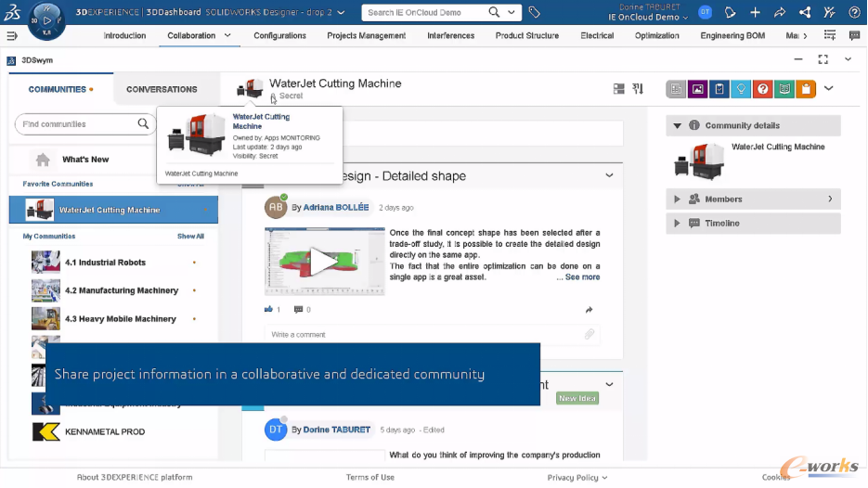868x488 pixels.
Task: Select the COMMUNITIES tab
Action: point(61,89)
